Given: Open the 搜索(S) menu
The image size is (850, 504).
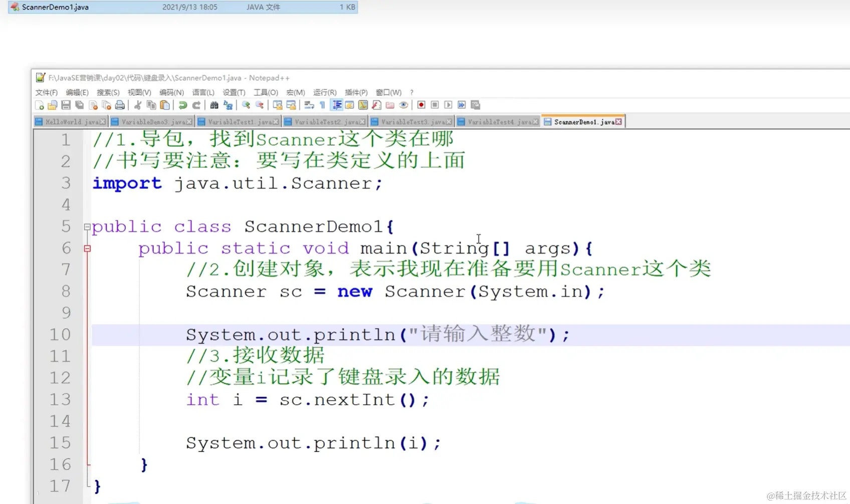Looking at the screenshot, I should pyautogui.click(x=108, y=92).
